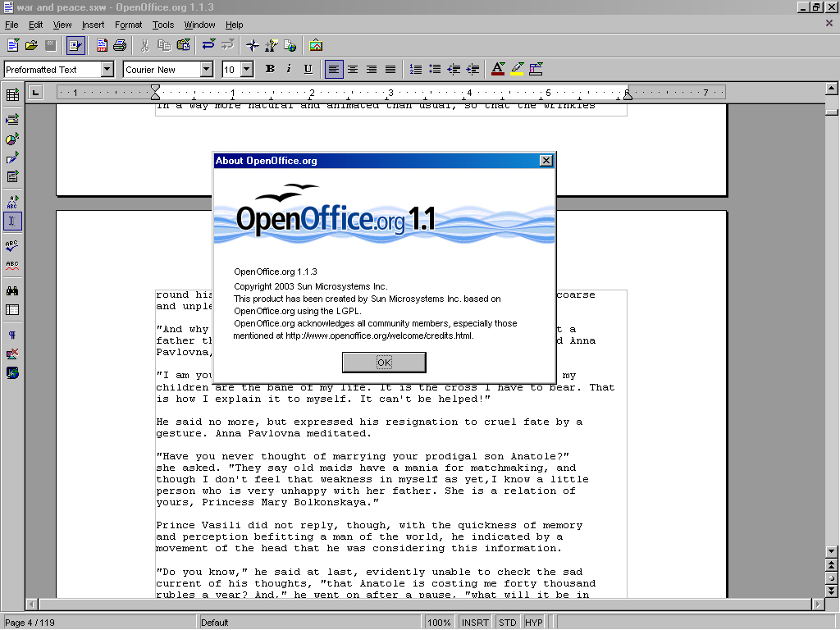This screenshot has width=840, height=630.
Task: Click the Gallery icon in toolbar
Action: point(316,45)
